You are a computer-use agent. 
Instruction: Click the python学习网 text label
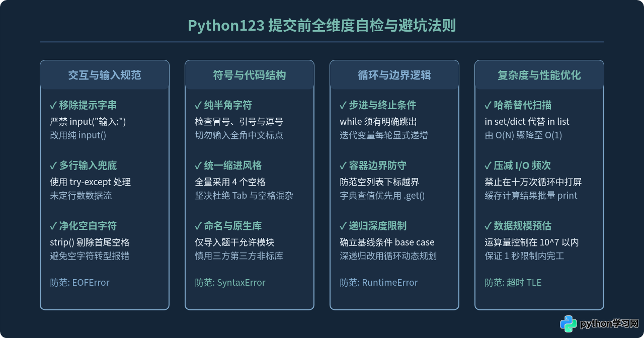tap(610, 324)
